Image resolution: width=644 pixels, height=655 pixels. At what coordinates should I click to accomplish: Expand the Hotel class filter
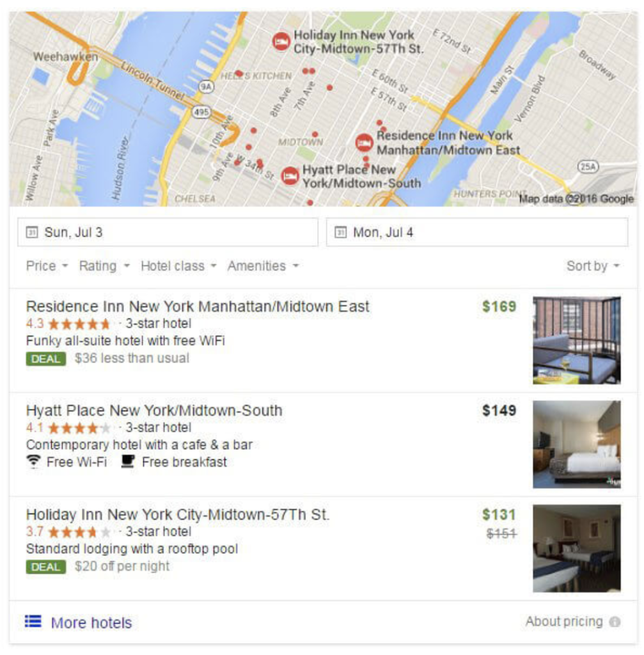[x=179, y=266]
